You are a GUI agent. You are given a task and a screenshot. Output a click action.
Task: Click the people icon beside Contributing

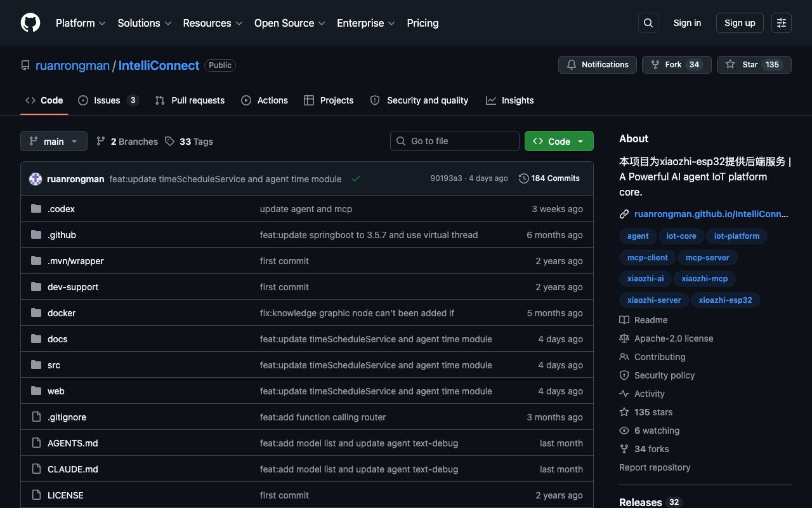tap(624, 357)
